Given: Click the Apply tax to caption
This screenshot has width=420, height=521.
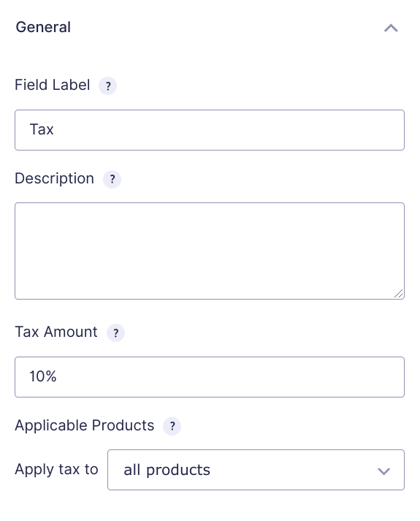Looking at the screenshot, I should [x=56, y=470].
